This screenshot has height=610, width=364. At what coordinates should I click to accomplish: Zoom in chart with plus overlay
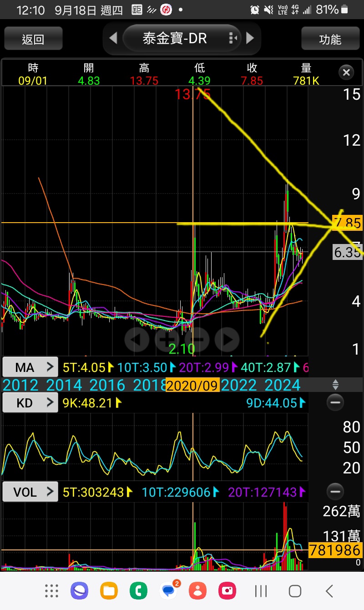[x=167, y=339]
